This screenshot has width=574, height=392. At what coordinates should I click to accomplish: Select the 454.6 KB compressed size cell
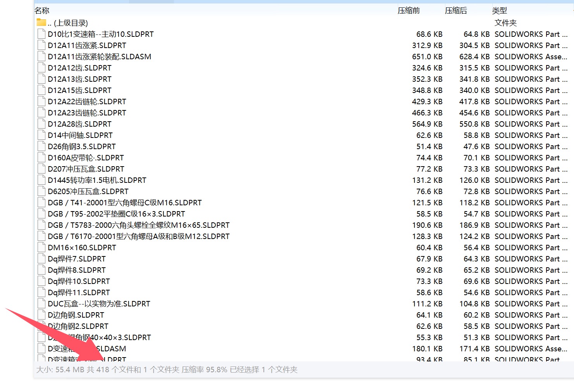click(474, 113)
